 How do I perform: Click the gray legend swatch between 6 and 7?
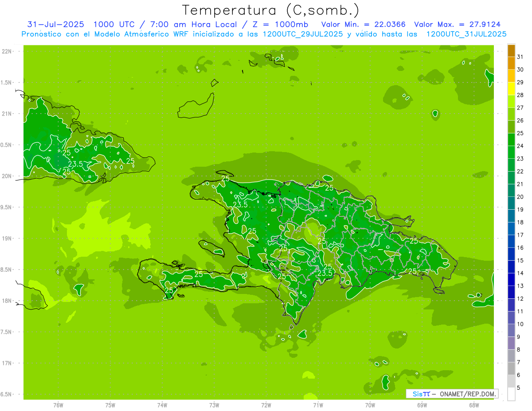coord(511,368)
